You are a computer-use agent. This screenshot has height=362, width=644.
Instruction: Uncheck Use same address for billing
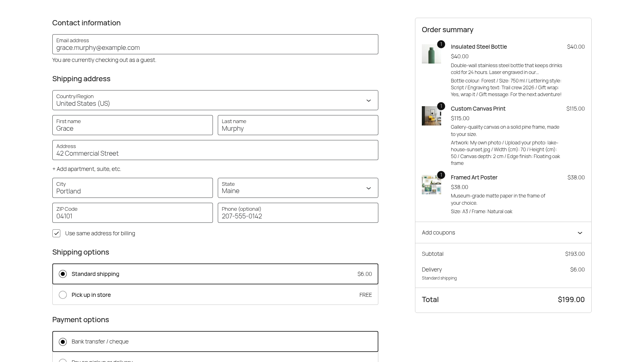[56, 233]
